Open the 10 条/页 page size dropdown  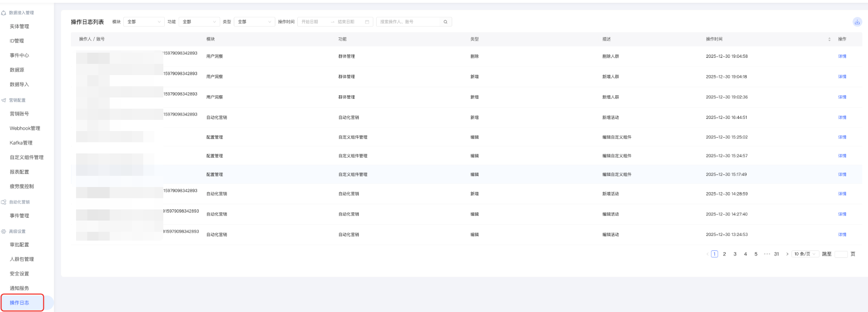click(x=805, y=254)
